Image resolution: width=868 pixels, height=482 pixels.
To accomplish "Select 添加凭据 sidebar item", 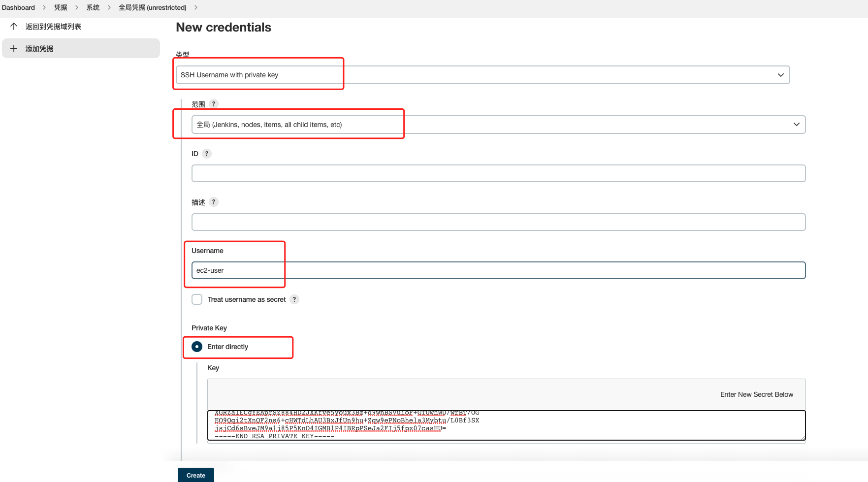I will pos(81,48).
